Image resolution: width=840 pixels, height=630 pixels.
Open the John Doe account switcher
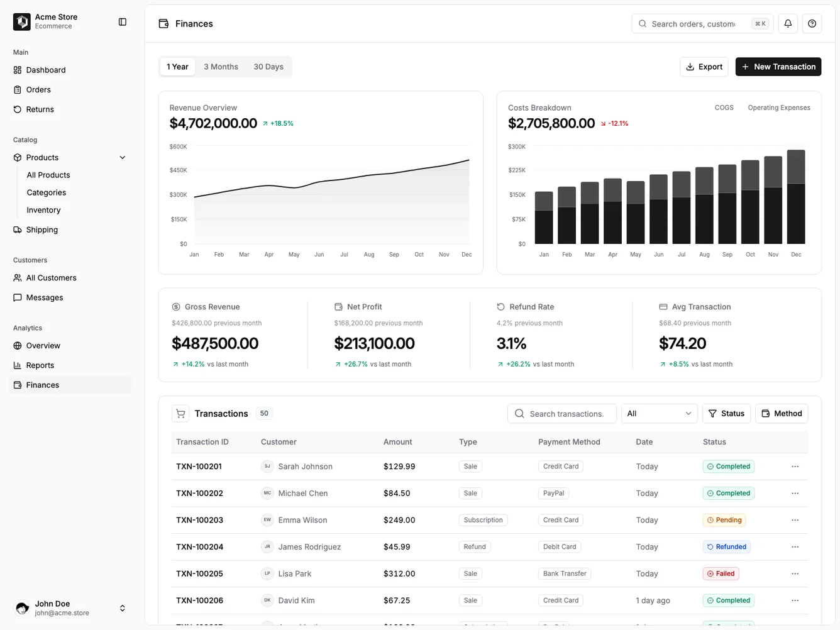click(x=122, y=608)
